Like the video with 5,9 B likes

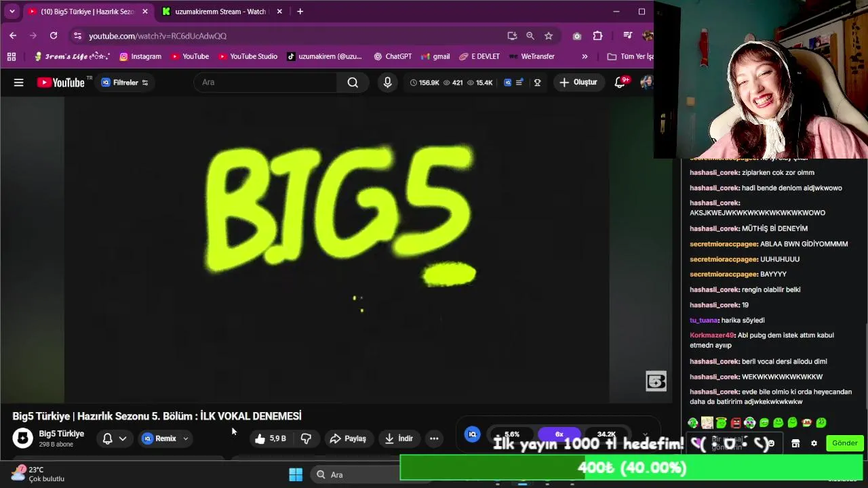(x=271, y=439)
